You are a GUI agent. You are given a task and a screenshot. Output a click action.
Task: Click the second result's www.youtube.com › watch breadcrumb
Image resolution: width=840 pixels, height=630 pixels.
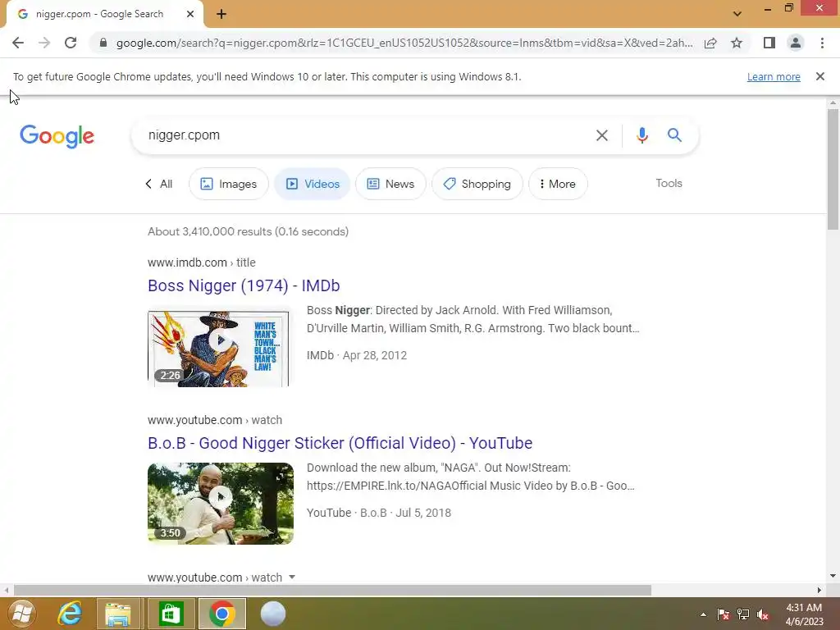click(x=215, y=420)
